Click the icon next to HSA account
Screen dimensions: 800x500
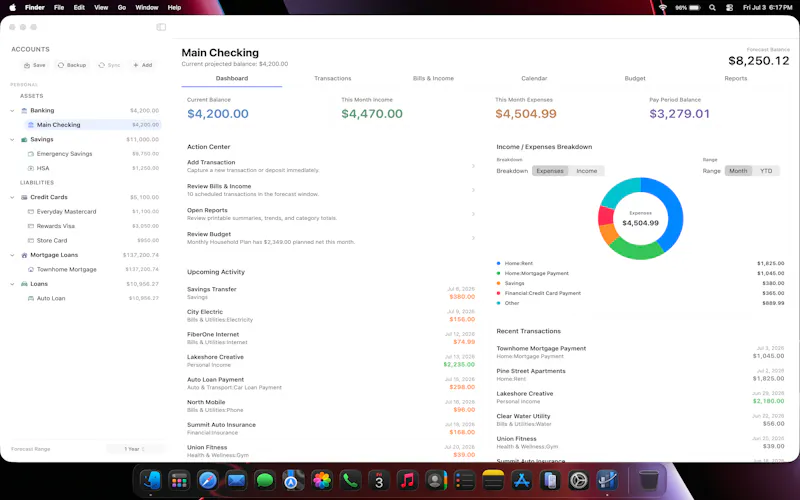point(31,168)
